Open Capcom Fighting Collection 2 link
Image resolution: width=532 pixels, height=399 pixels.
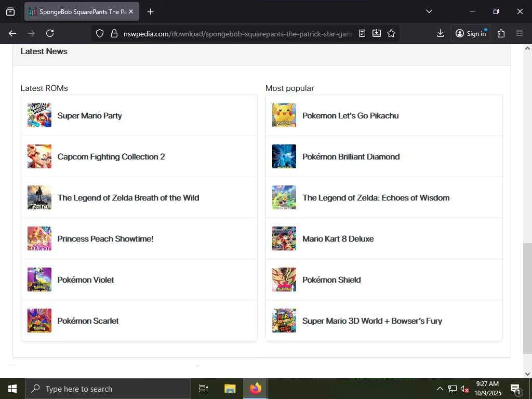(111, 157)
